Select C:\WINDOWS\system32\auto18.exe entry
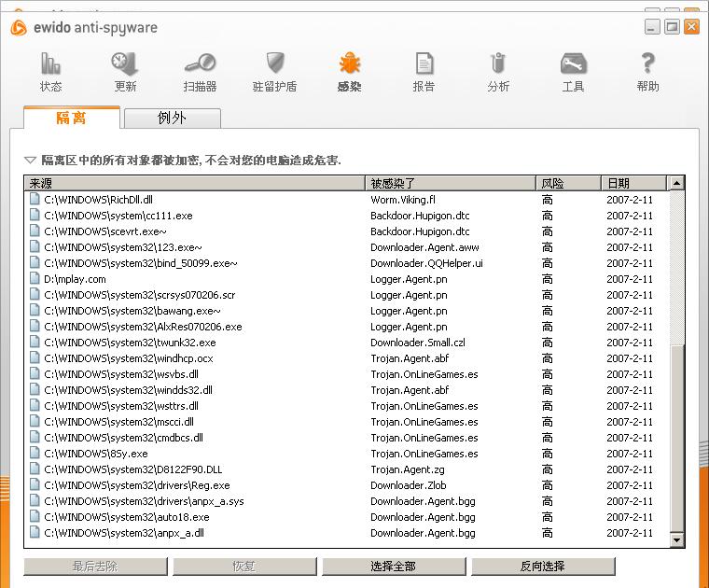709x588 pixels. click(x=127, y=517)
